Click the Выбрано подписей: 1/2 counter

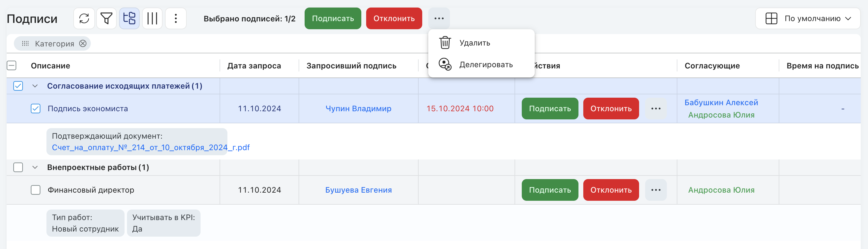[249, 18]
